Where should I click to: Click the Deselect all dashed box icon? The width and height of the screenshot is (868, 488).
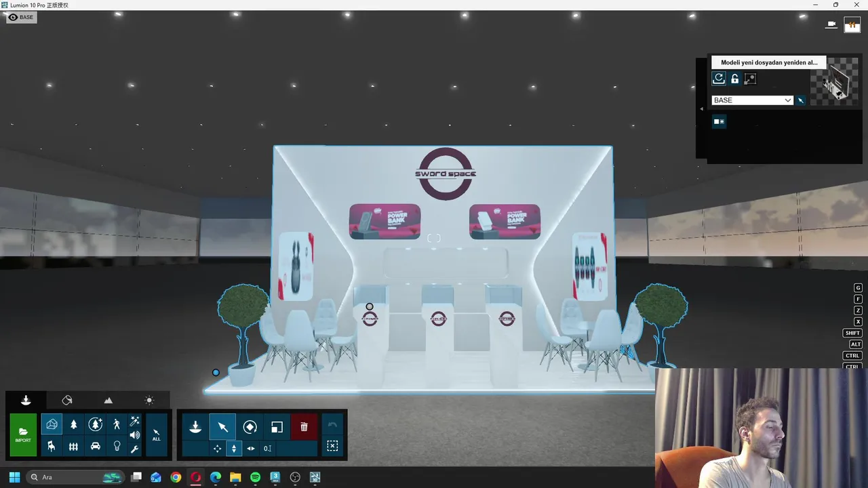[332, 446]
